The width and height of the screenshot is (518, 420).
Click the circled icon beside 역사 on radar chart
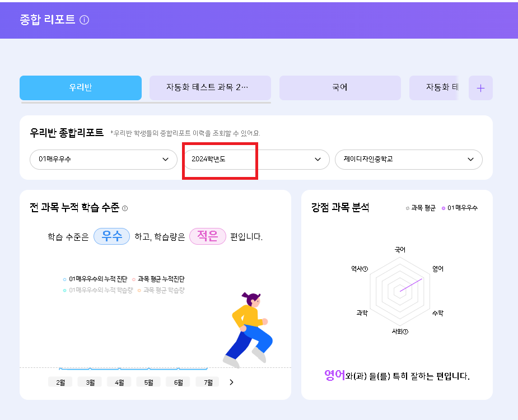(x=366, y=269)
